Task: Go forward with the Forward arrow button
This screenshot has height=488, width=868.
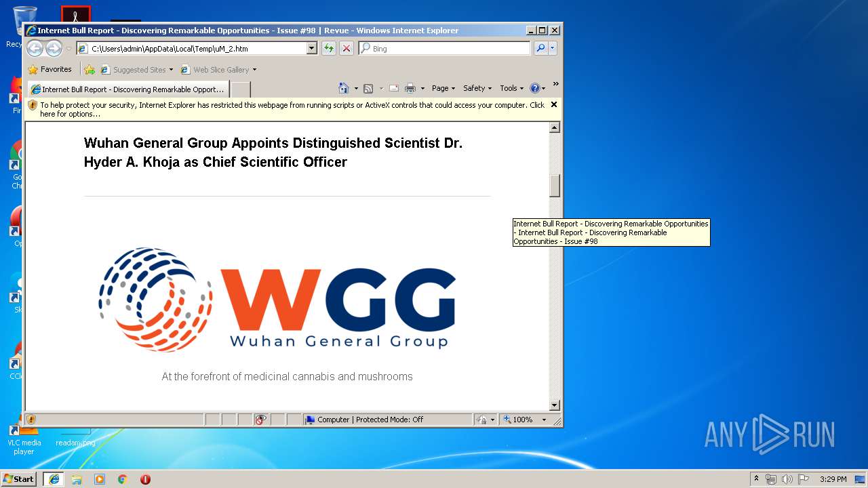Action: [54, 48]
